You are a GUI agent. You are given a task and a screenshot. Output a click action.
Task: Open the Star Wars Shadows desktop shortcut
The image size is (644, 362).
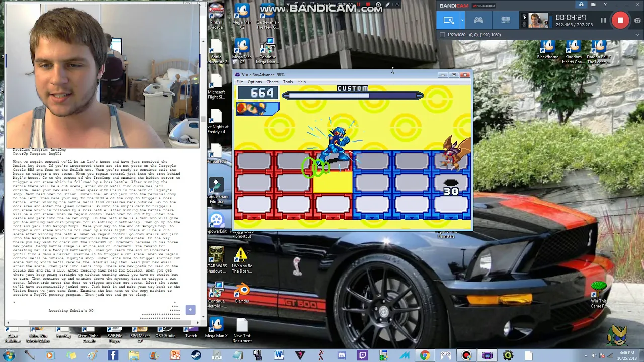click(217, 260)
